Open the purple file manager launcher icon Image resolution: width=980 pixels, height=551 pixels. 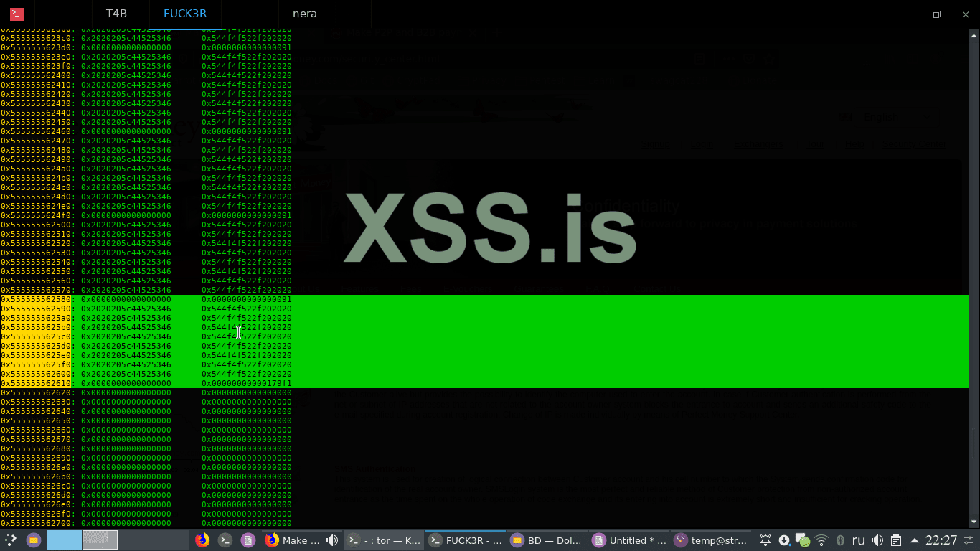[33, 540]
